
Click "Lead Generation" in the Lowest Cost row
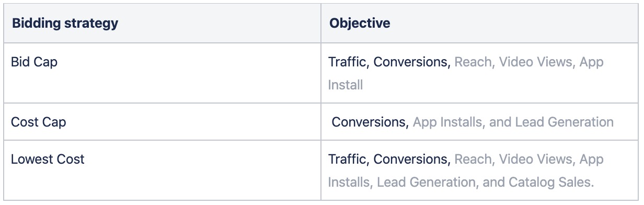427,183
